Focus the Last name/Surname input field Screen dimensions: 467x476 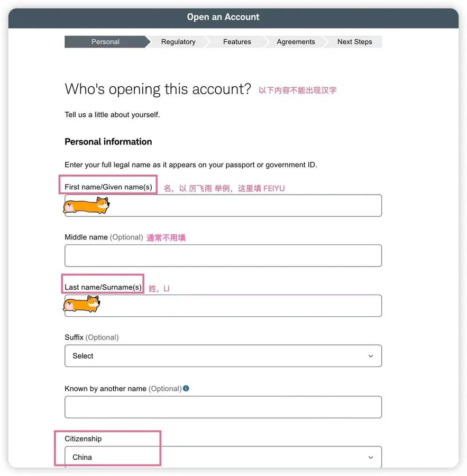coord(223,306)
